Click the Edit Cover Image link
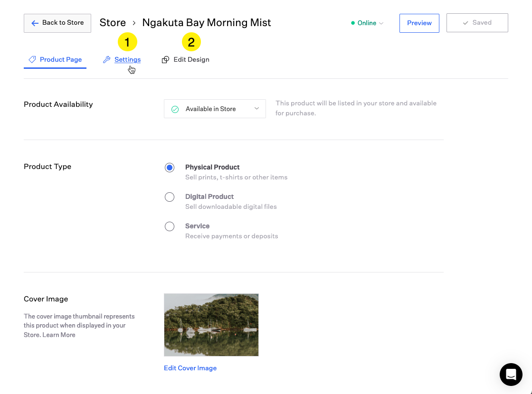Image resolution: width=532 pixels, height=394 pixels. pyautogui.click(x=190, y=368)
